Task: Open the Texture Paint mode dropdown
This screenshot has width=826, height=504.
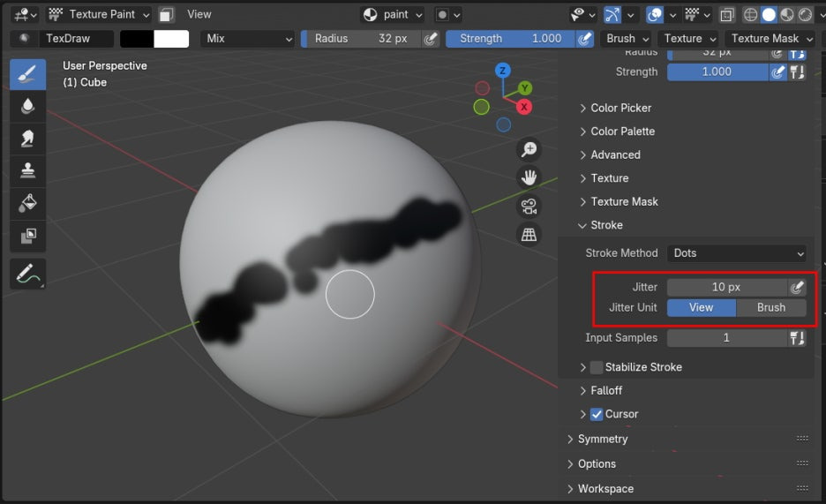Action: coord(99,15)
